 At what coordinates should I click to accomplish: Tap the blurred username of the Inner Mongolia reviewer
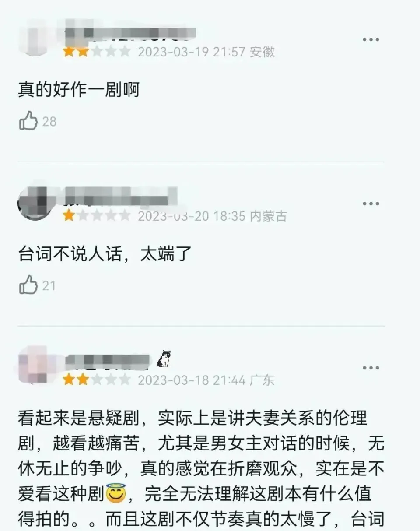[121, 196]
